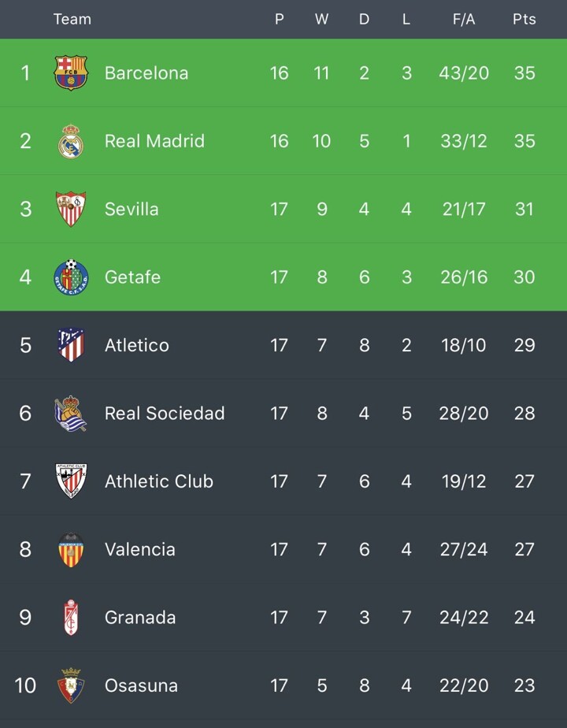Select the Osasuna crest icon

tap(71, 685)
